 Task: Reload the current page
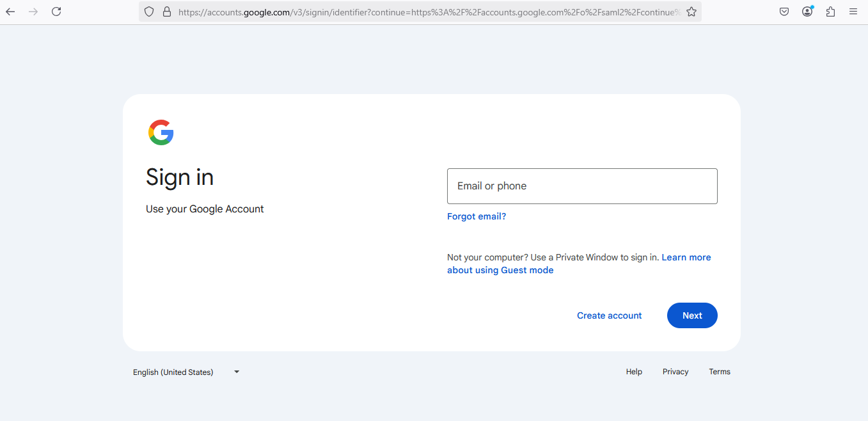56,12
